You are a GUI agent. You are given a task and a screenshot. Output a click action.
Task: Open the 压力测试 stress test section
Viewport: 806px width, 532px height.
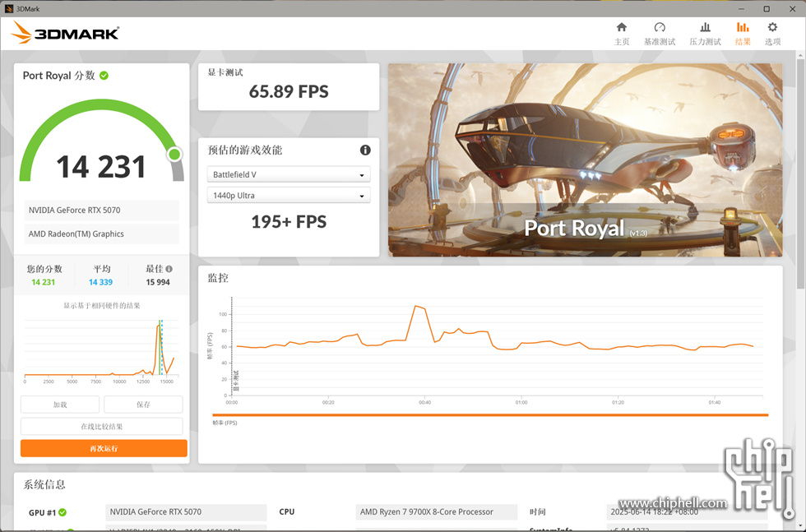705,34
